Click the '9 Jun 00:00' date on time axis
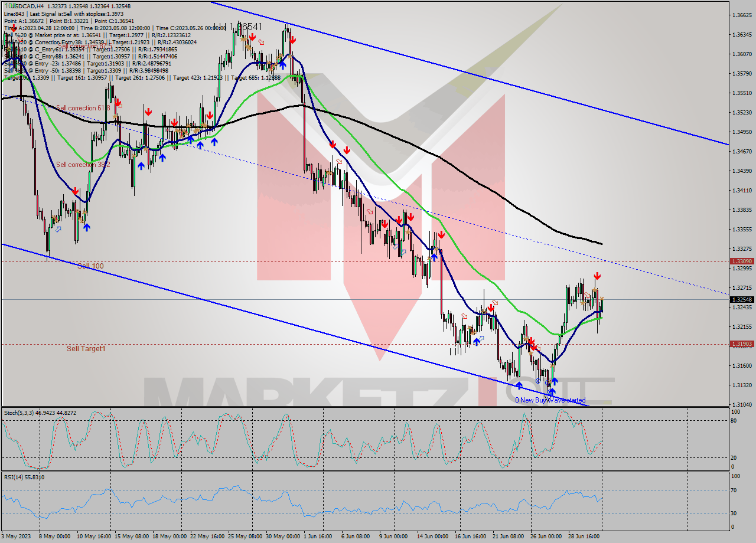Screen dimensions: 756x543 [x=392, y=537]
